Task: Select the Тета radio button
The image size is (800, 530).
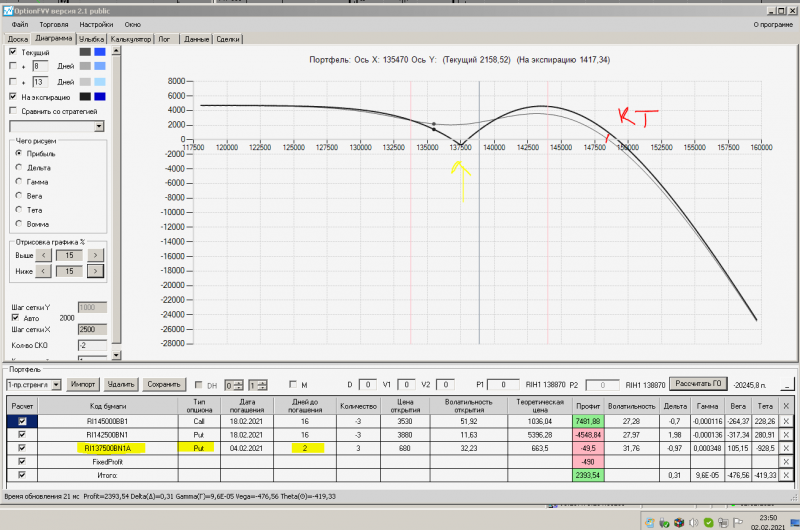Action: click(19, 209)
